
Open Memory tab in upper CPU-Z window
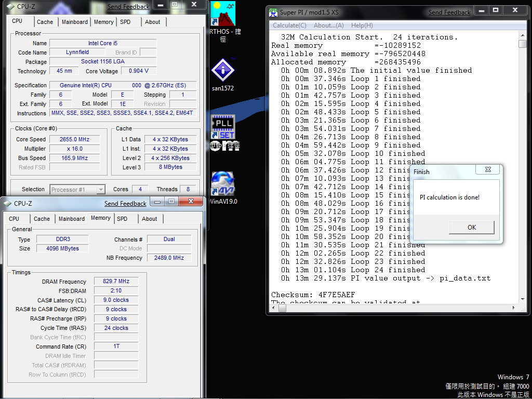103,22
